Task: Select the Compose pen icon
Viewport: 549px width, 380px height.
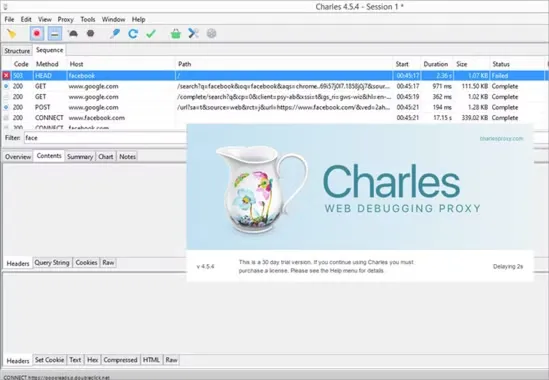Action: (x=114, y=34)
